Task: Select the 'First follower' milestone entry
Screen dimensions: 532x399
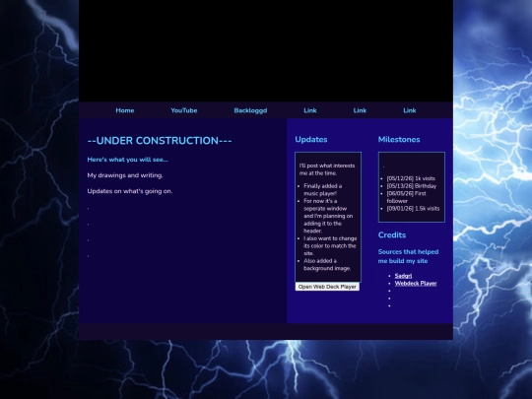Action: tap(407, 197)
